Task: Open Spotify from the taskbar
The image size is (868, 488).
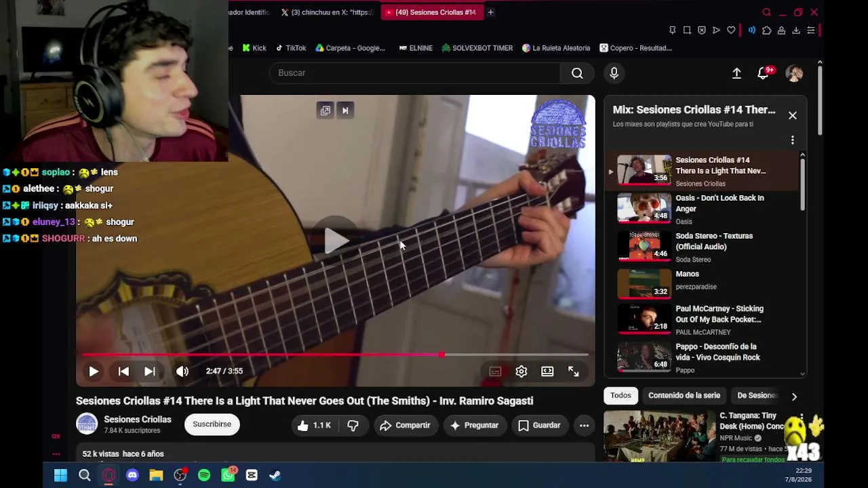Action: click(x=204, y=476)
